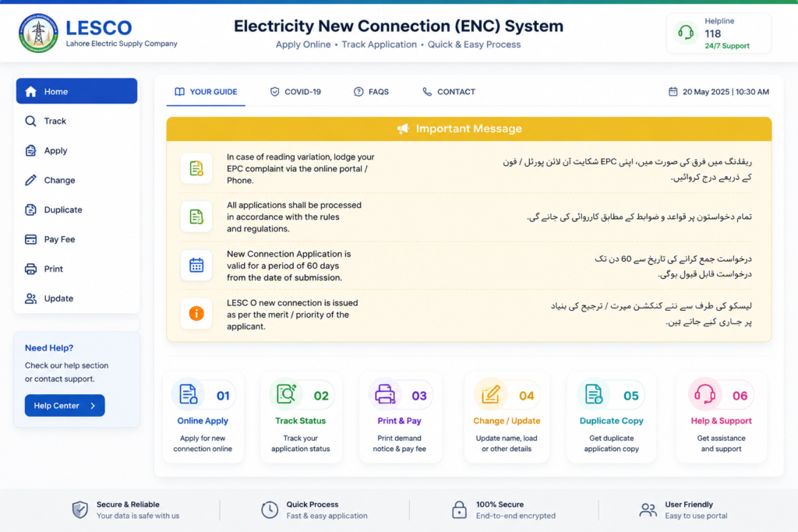Choose Change in the sidebar menu
Screen dimensions: 798x532
(x=77, y=180)
